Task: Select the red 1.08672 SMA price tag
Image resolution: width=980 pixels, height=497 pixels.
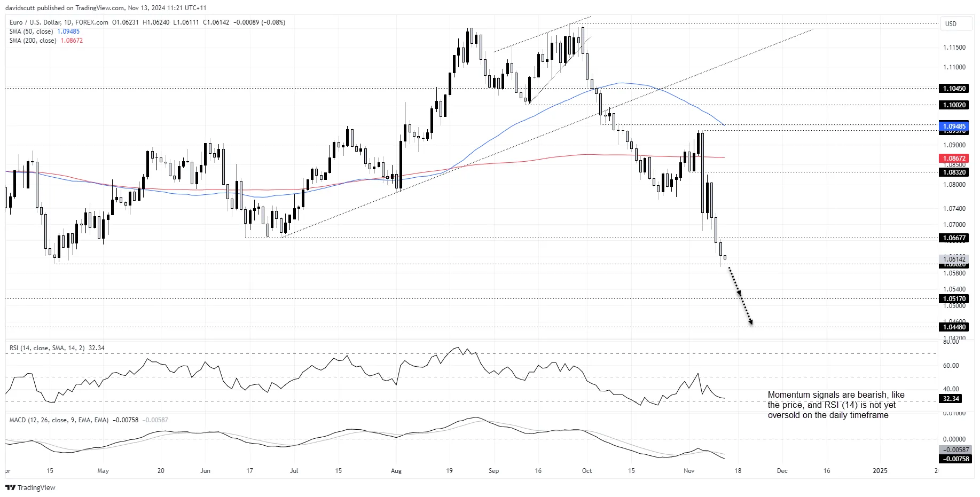Action: point(954,159)
